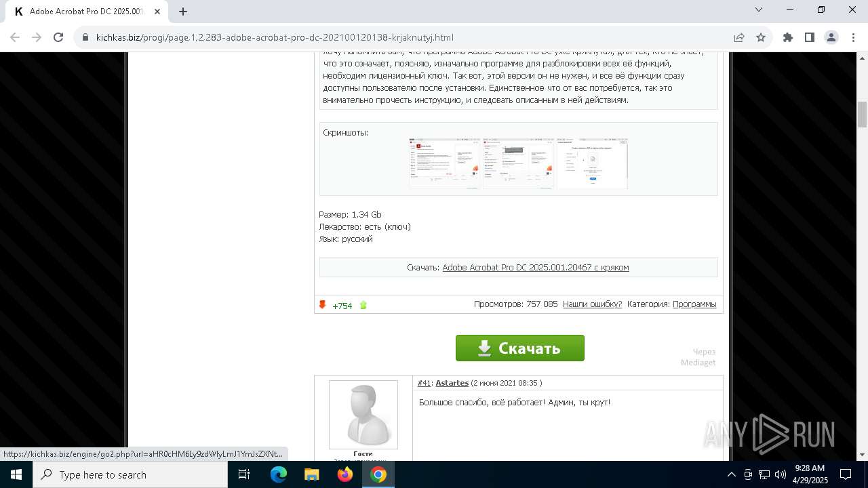Select the Adobe Acrobat Pro DC tab

tap(87, 12)
